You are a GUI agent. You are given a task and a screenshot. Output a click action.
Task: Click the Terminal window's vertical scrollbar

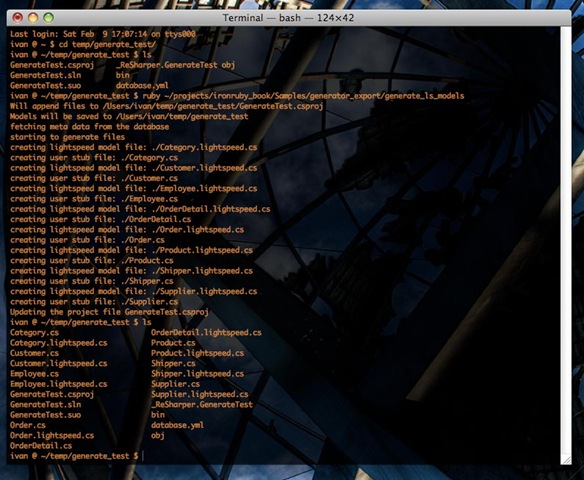tap(565, 240)
